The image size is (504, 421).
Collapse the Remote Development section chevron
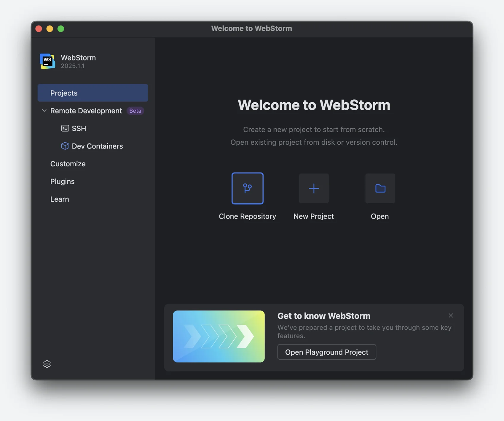click(44, 111)
